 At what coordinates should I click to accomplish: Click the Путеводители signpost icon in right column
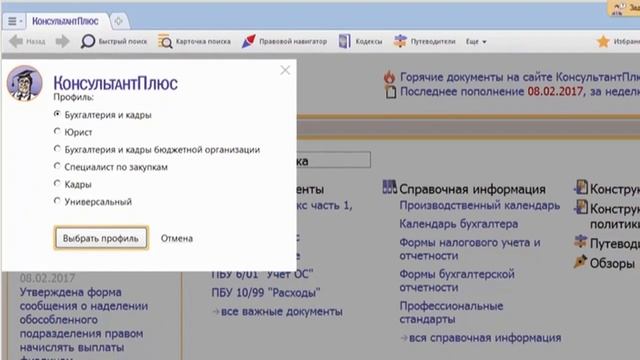[x=580, y=241]
